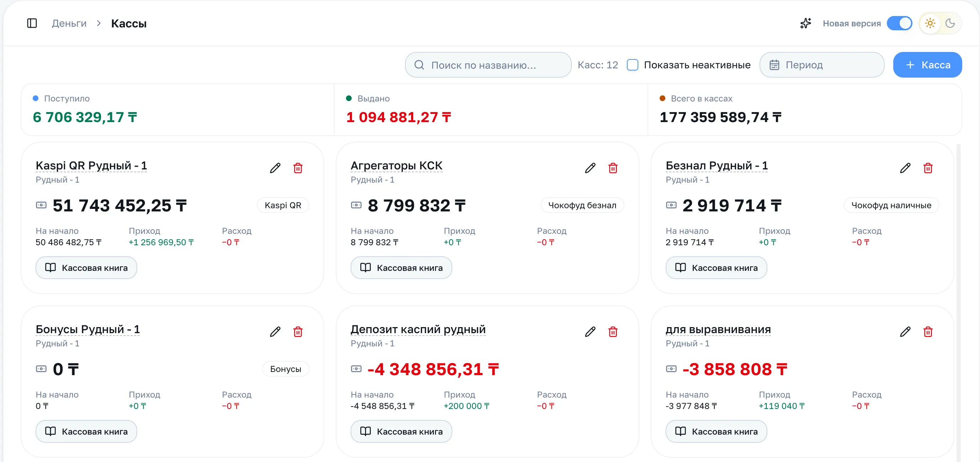Open the Период date picker

822,65
